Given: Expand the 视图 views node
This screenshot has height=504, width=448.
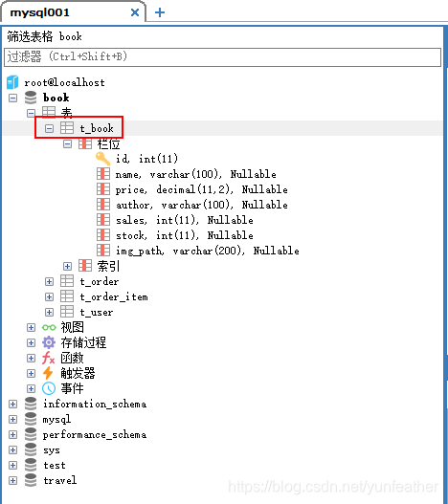Looking at the screenshot, I should point(31,327).
